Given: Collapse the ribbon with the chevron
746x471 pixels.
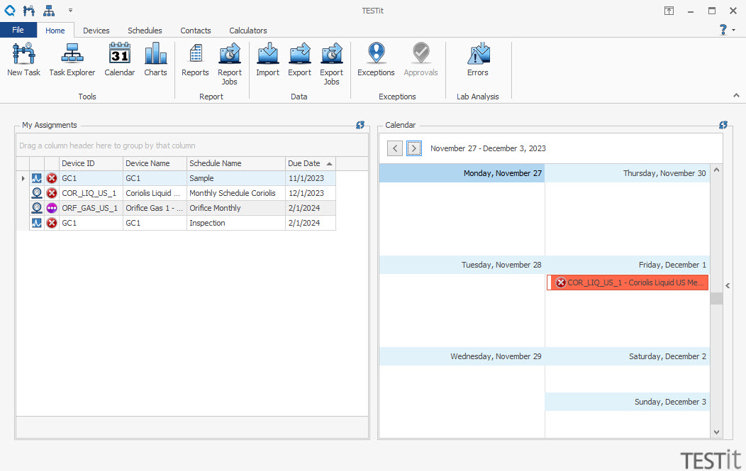Looking at the screenshot, I should coord(736,96).
